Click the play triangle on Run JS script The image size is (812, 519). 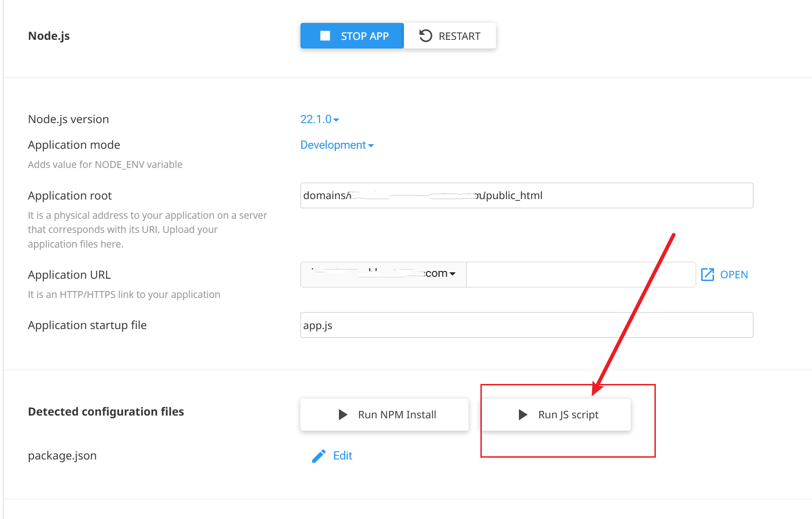523,415
